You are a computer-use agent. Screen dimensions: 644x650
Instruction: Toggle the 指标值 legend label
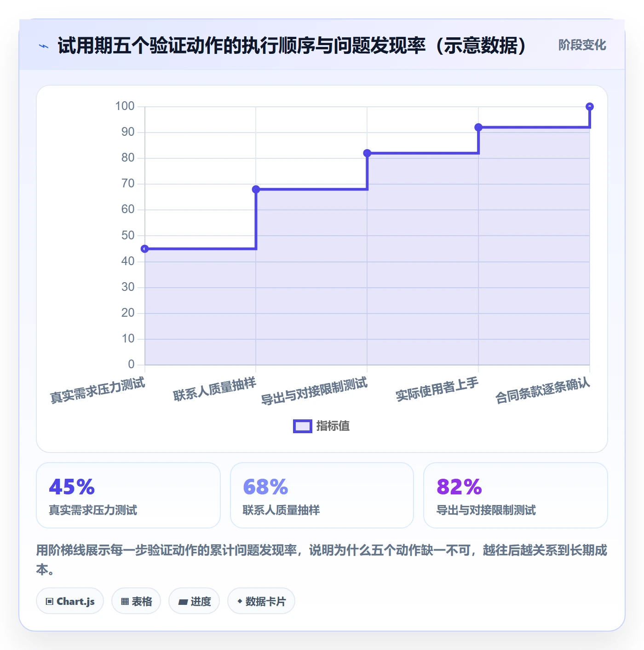click(333, 426)
